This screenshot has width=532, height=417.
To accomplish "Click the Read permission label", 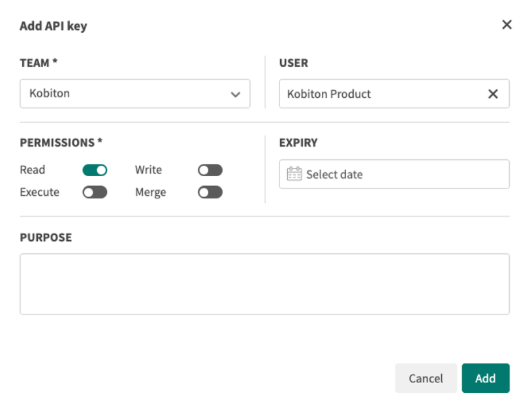I will 32,170.
